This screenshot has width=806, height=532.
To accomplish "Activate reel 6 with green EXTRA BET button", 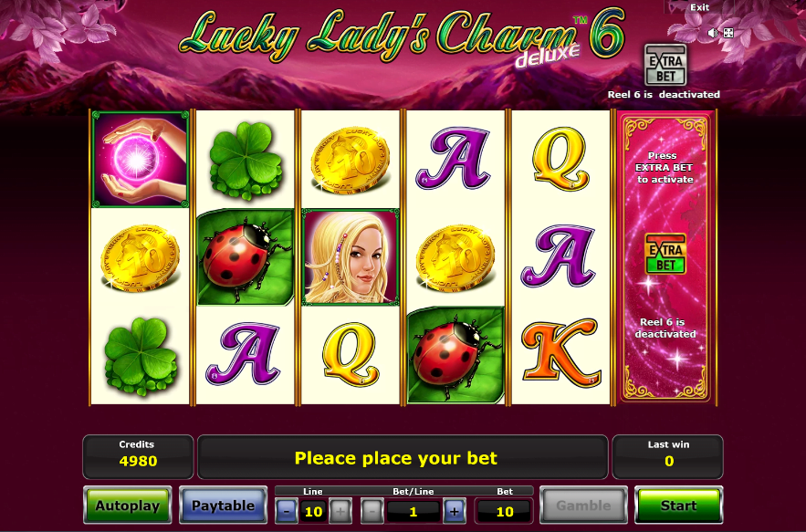I will coord(665,254).
